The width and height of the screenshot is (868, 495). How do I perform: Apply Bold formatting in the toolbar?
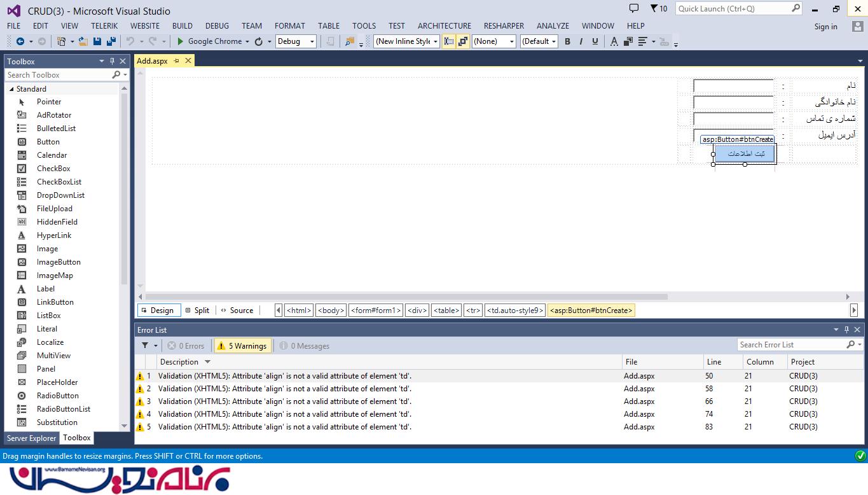pos(567,41)
